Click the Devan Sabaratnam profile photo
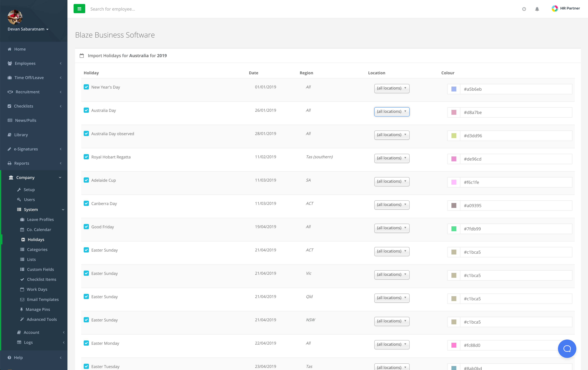The height and width of the screenshot is (370, 588). tap(15, 17)
